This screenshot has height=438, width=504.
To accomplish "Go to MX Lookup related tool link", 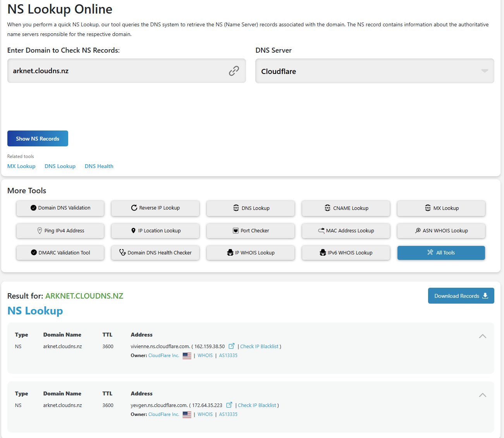I will tap(21, 166).
